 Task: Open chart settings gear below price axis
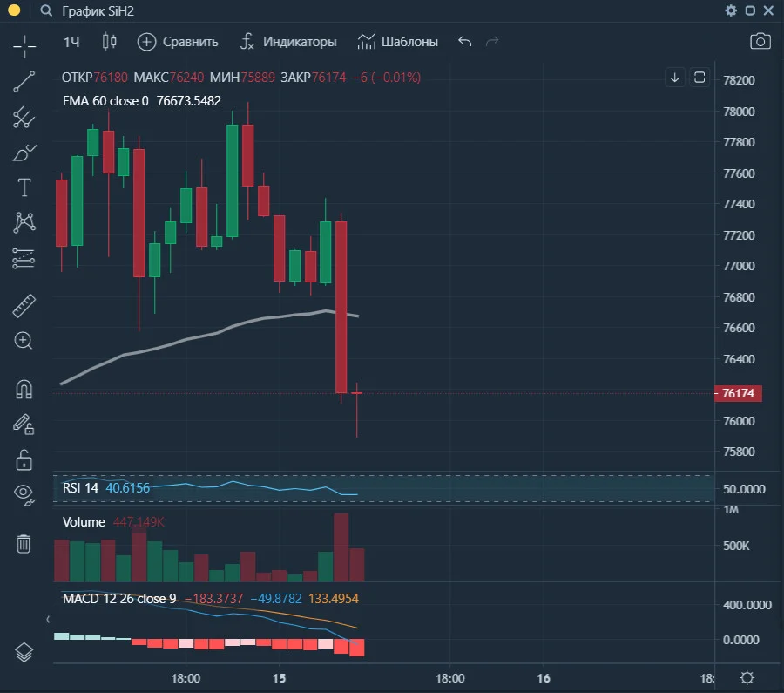[x=747, y=678]
